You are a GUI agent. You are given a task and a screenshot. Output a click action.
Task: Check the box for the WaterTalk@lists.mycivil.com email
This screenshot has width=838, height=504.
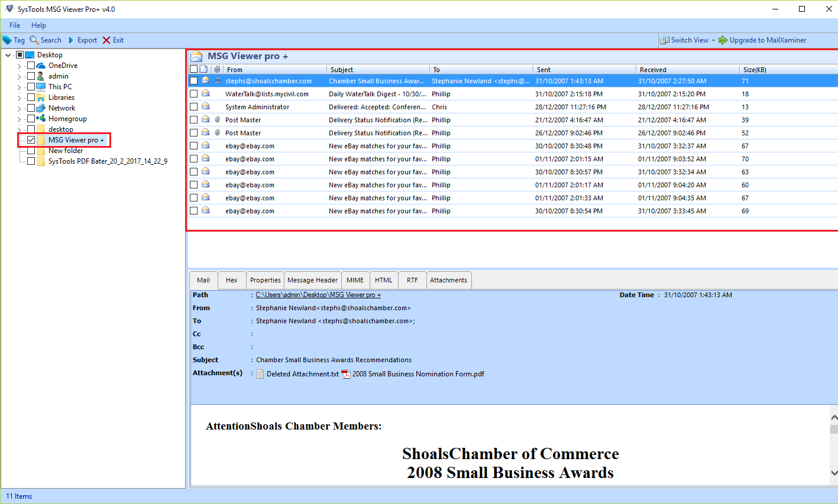click(x=193, y=93)
